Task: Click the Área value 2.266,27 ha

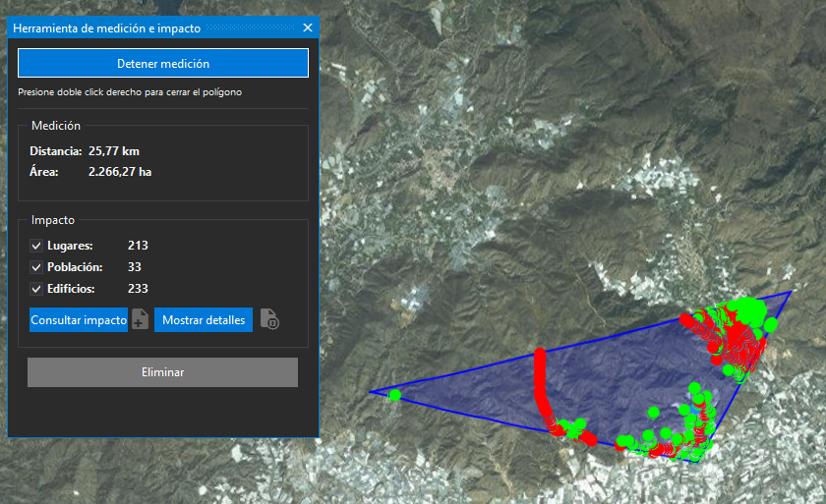Action: click(119, 172)
